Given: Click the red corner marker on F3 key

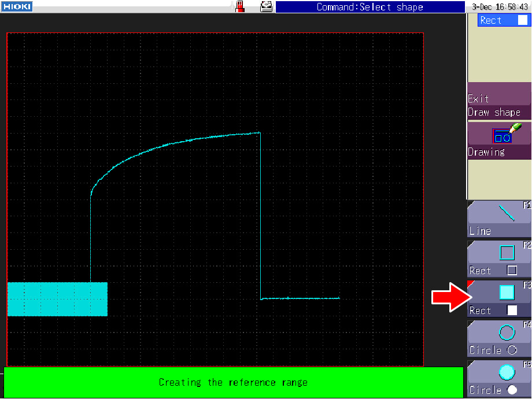Looking at the screenshot, I should point(470,284).
